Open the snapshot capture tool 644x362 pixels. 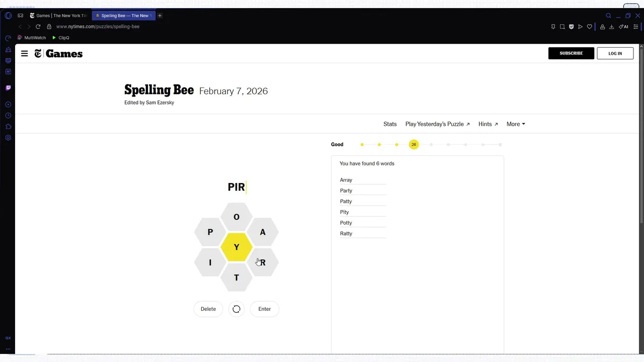(x=562, y=27)
